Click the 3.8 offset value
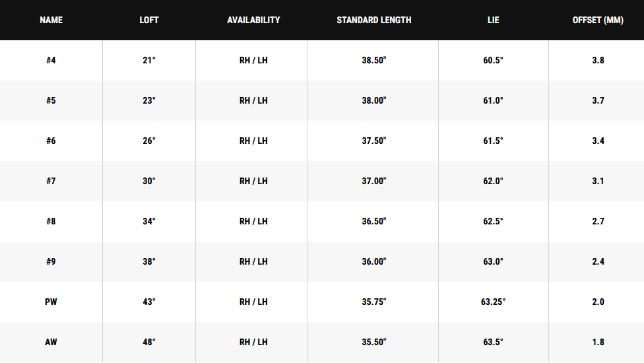 (x=598, y=61)
